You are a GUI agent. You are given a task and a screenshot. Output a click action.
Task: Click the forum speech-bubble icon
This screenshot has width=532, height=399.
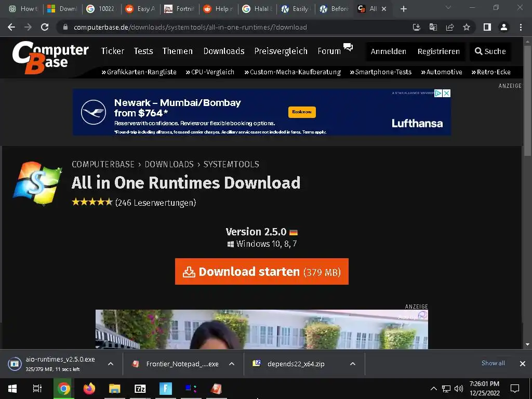click(x=348, y=47)
